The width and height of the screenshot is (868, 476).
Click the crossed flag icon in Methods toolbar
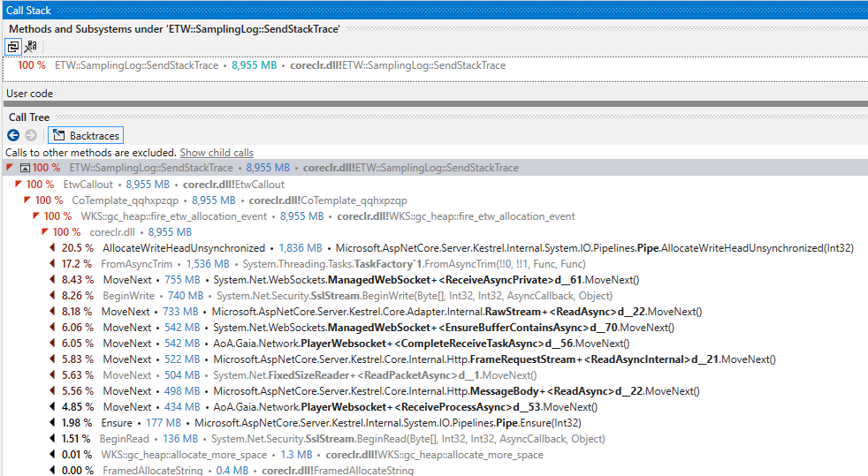click(30, 46)
